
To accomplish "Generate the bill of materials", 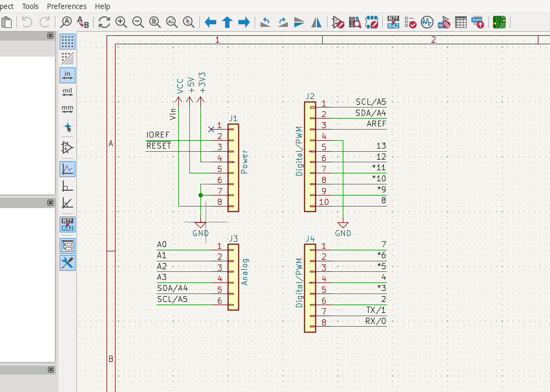I will [477, 22].
